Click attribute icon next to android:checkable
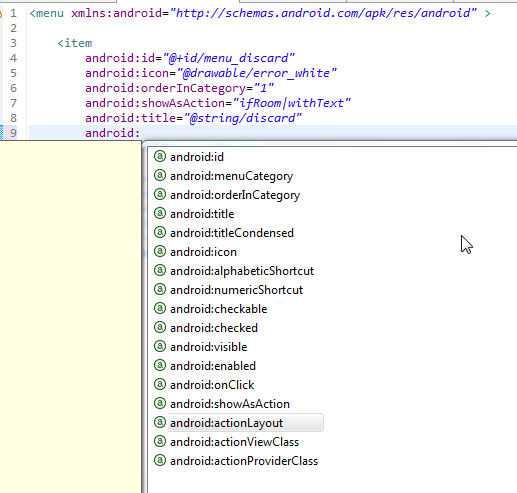The width and height of the screenshot is (517, 493). (x=160, y=308)
